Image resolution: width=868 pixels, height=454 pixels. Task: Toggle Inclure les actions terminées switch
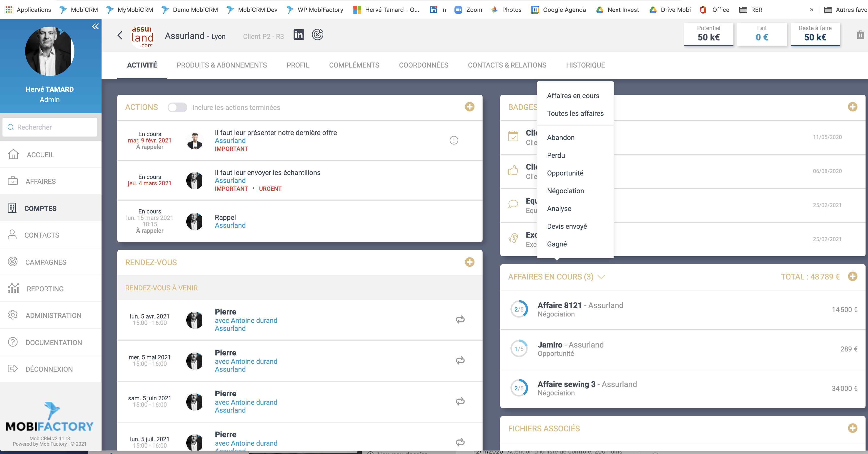(177, 107)
